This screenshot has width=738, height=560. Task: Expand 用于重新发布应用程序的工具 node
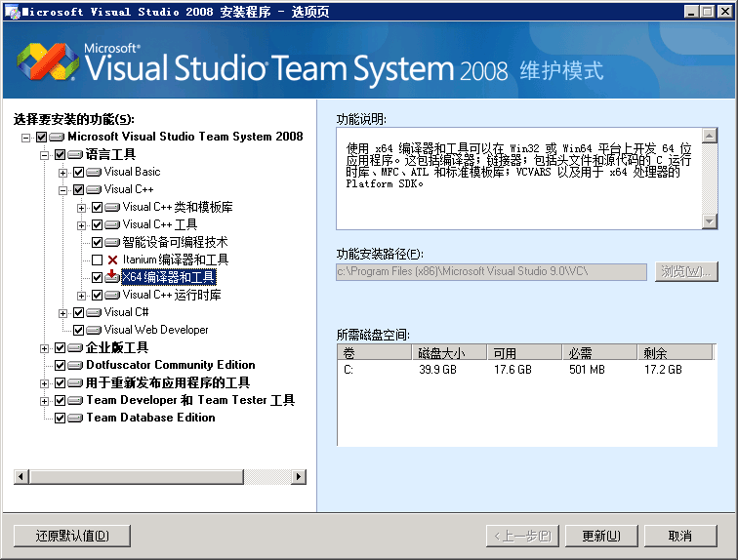pyautogui.click(x=44, y=383)
